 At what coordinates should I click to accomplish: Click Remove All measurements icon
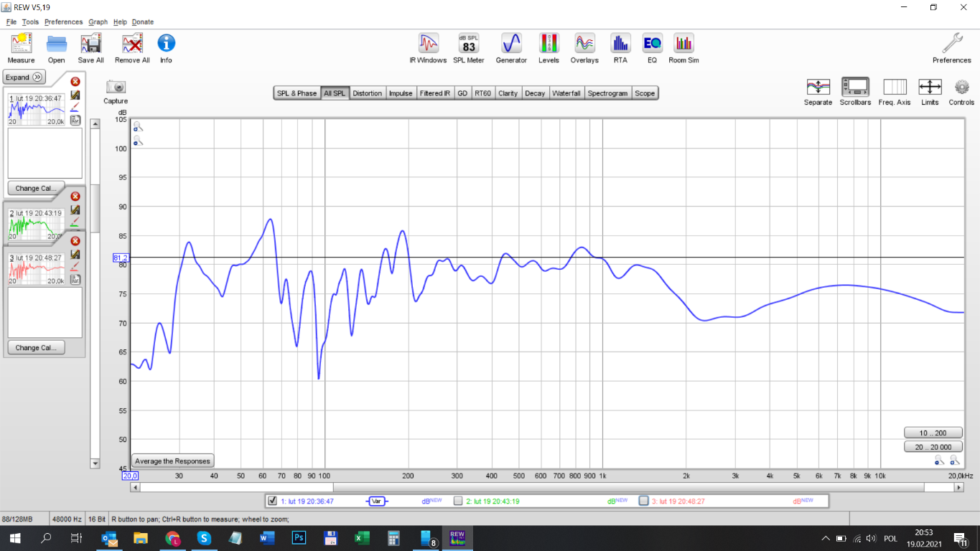132,44
